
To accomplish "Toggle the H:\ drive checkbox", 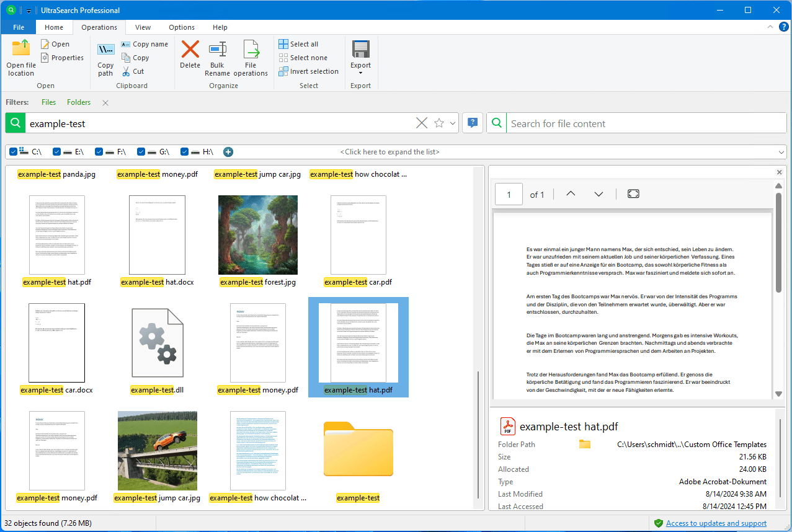I will (x=185, y=152).
